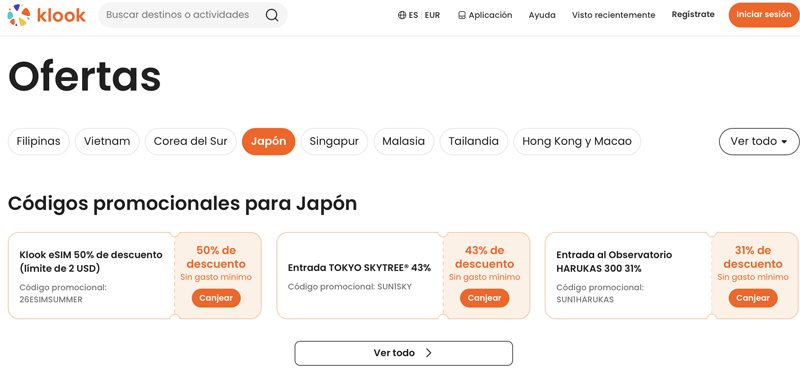This screenshot has height=368, width=800.
Task: Click the Entrada TOKYO SKYTREE 43% title
Action: point(359,267)
